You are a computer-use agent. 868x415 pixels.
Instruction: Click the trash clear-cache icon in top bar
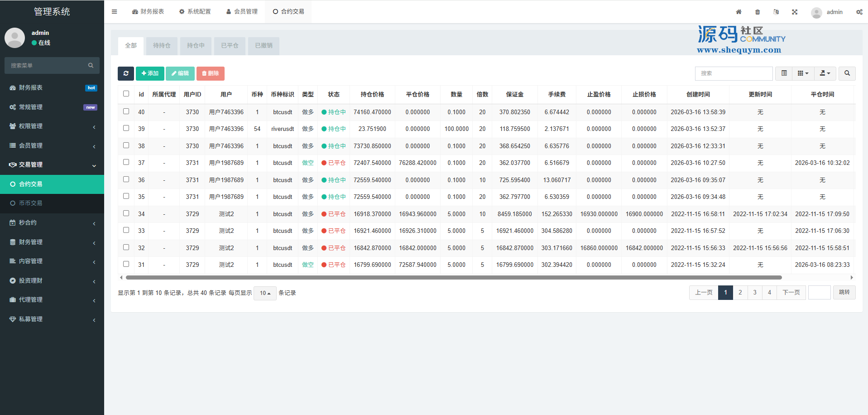coord(758,12)
